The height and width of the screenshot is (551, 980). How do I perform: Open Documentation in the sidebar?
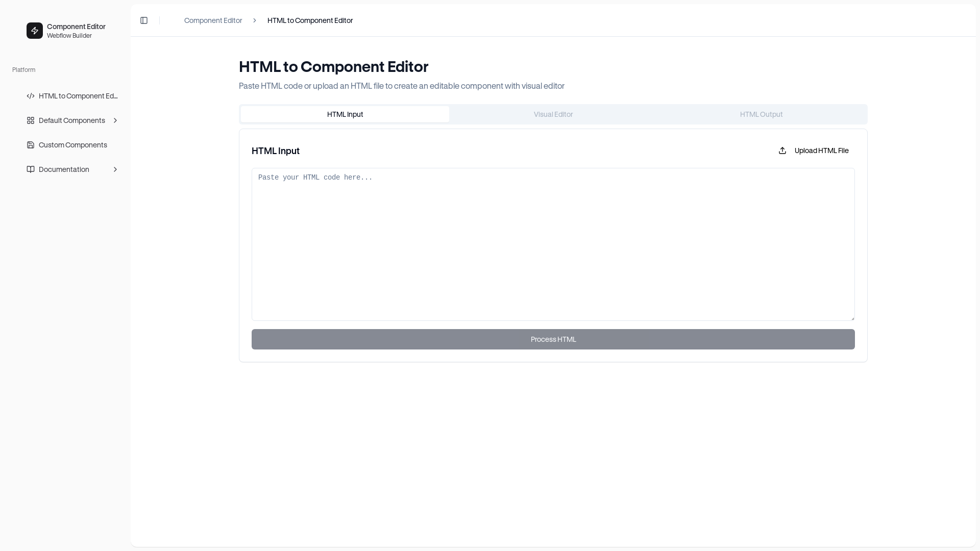click(72, 169)
